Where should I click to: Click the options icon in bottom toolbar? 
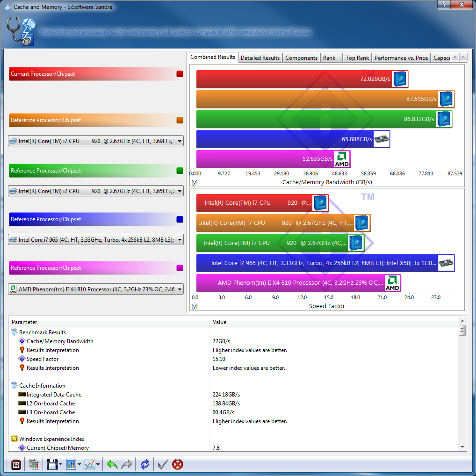(16, 464)
